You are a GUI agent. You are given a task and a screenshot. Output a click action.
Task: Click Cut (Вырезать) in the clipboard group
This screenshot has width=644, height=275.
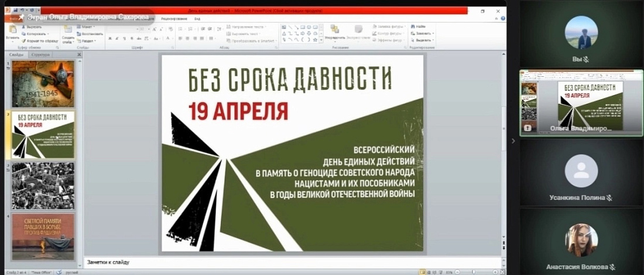[31, 27]
